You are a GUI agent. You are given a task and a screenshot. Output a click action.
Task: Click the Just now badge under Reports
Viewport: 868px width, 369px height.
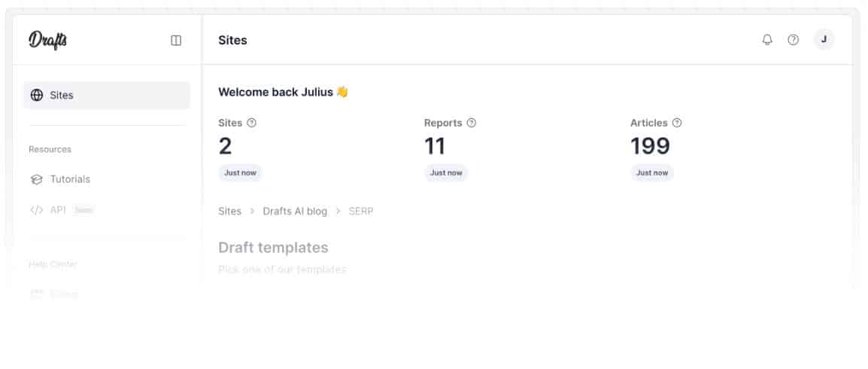[x=446, y=172]
